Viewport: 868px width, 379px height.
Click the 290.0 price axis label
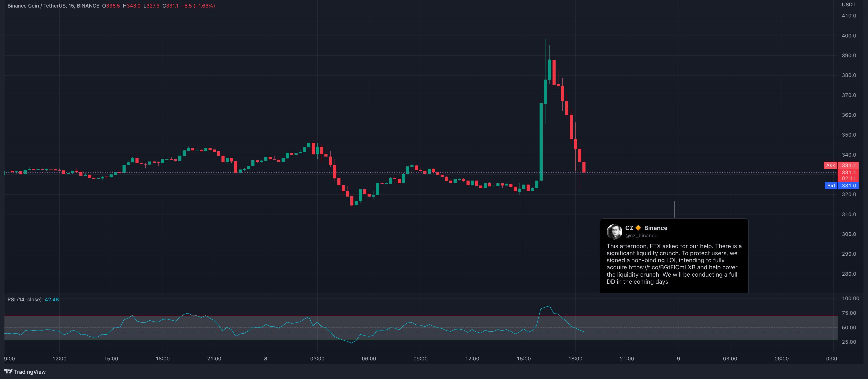848,254
